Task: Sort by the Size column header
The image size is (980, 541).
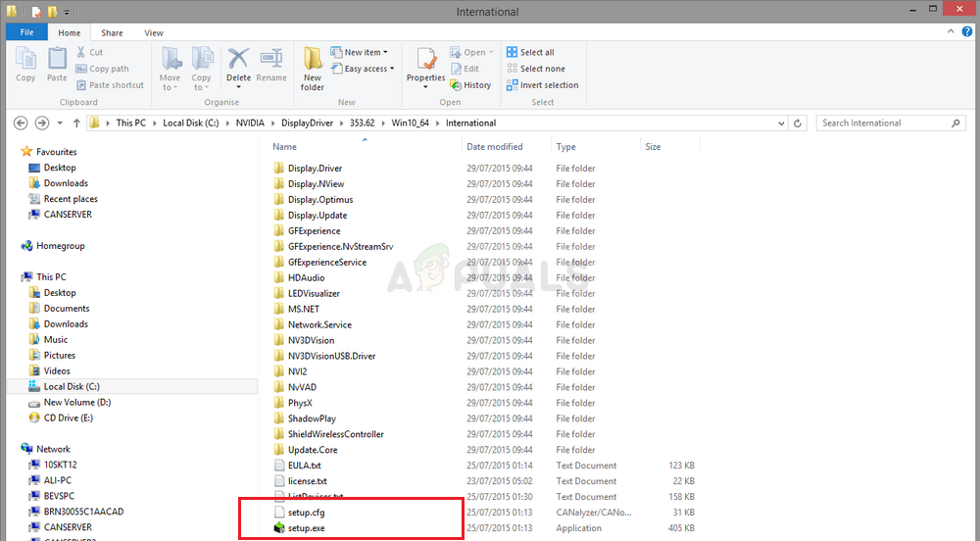Action: coord(653,147)
